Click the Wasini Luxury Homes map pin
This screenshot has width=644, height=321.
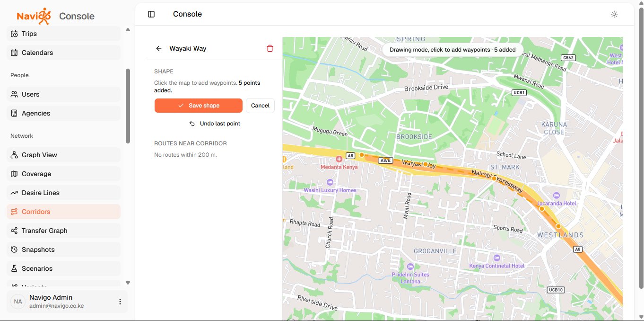(330, 182)
